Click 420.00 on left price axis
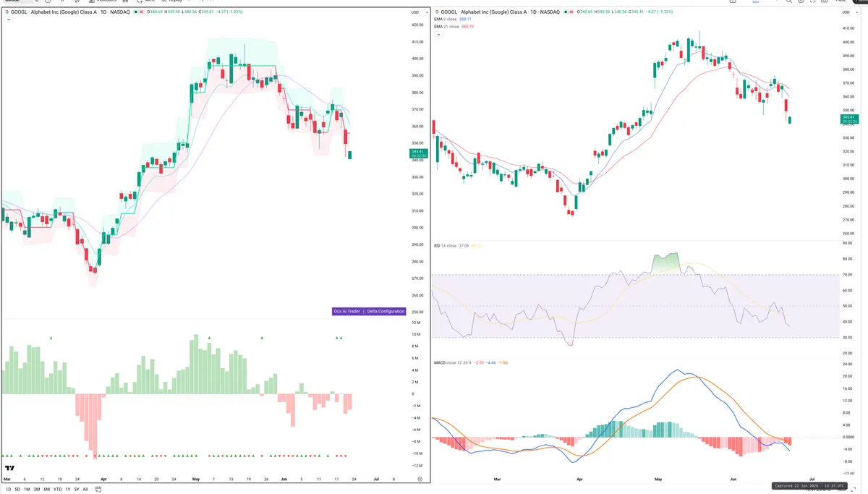This screenshot has width=868, height=494. [417, 25]
